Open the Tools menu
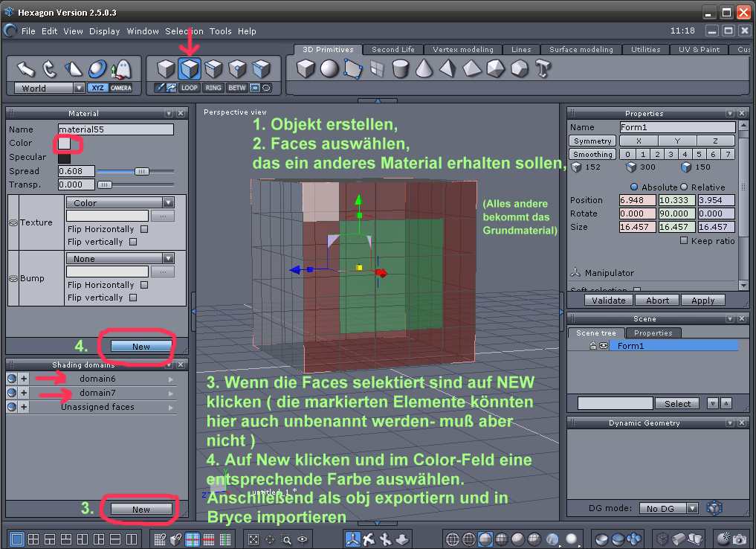756x549 pixels. click(x=220, y=31)
